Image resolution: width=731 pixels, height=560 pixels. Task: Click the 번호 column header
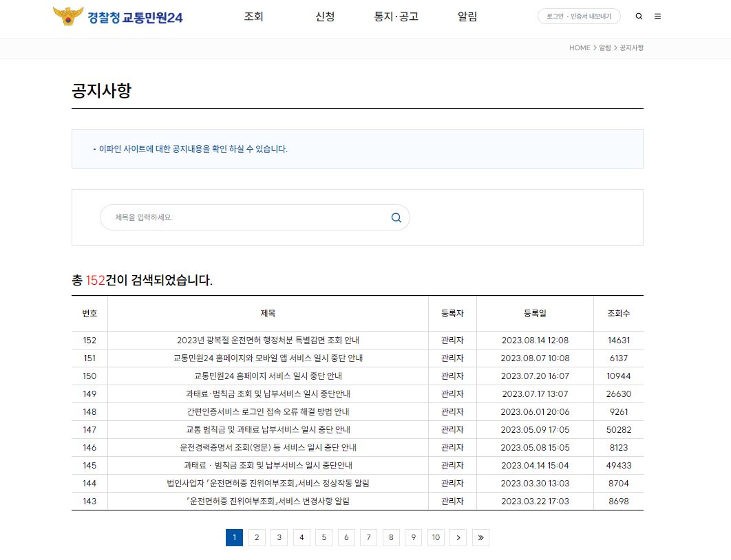coord(90,313)
